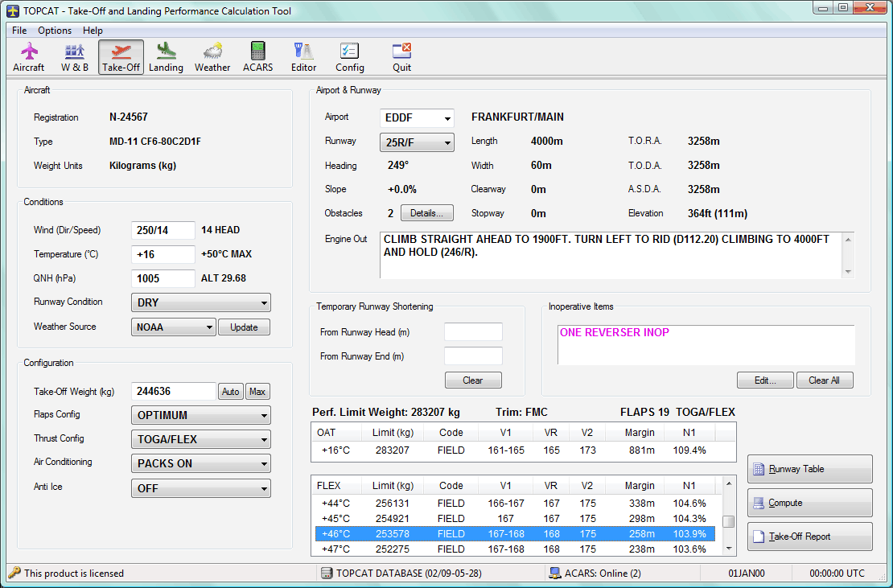The image size is (893, 588).
Task: Click the Take-Off Weight input field
Action: click(x=174, y=392)
